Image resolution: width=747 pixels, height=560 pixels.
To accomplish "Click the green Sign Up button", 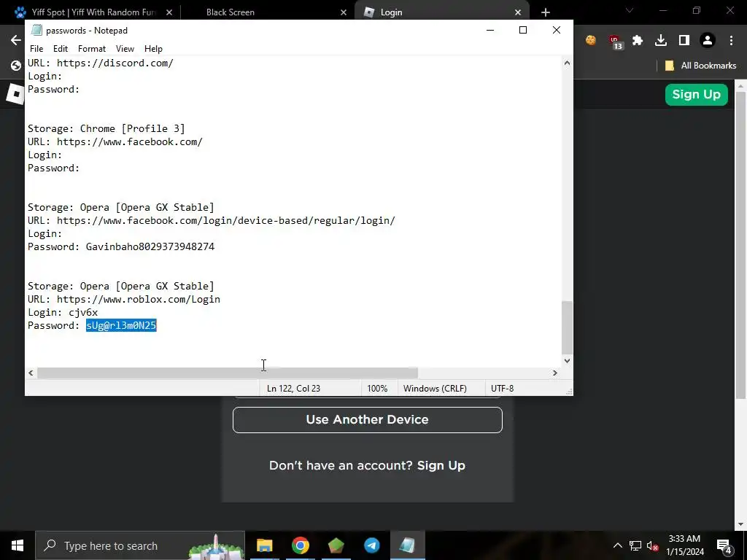I will tap(697, 94).
